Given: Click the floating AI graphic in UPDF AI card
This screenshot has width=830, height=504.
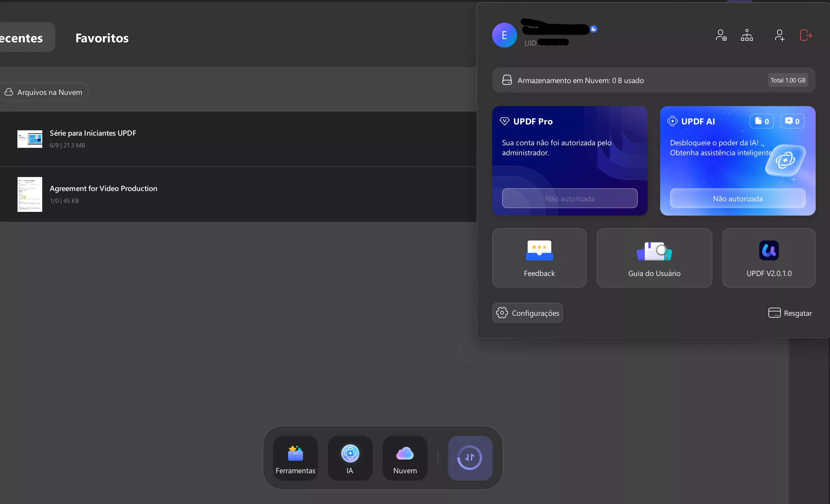Looking at the screenshot, I should 785,160.
